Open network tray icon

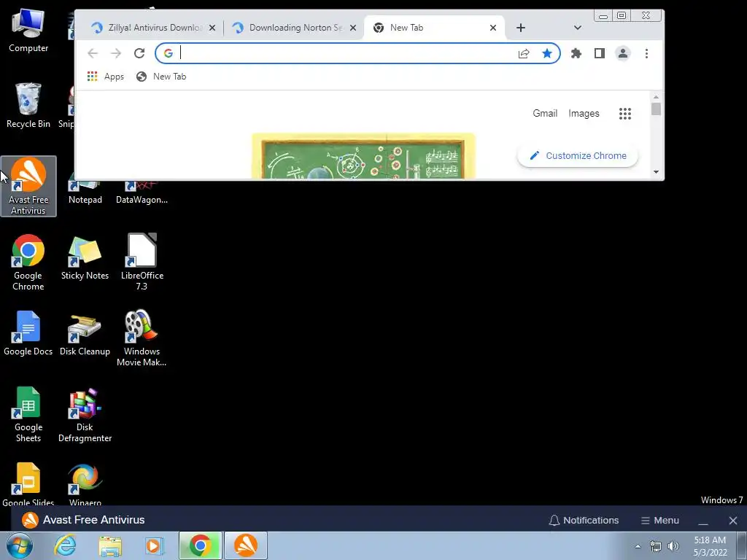click(656, 546)
